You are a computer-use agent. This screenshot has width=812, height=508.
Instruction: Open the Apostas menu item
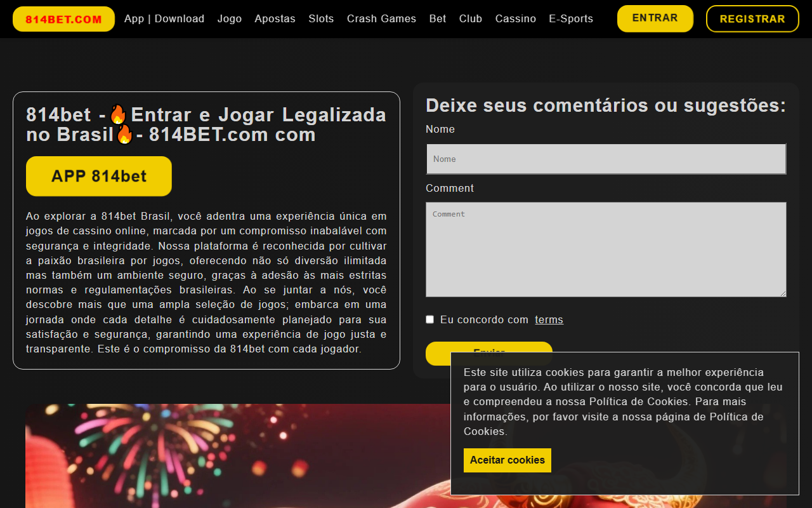[x=275, y=19]
